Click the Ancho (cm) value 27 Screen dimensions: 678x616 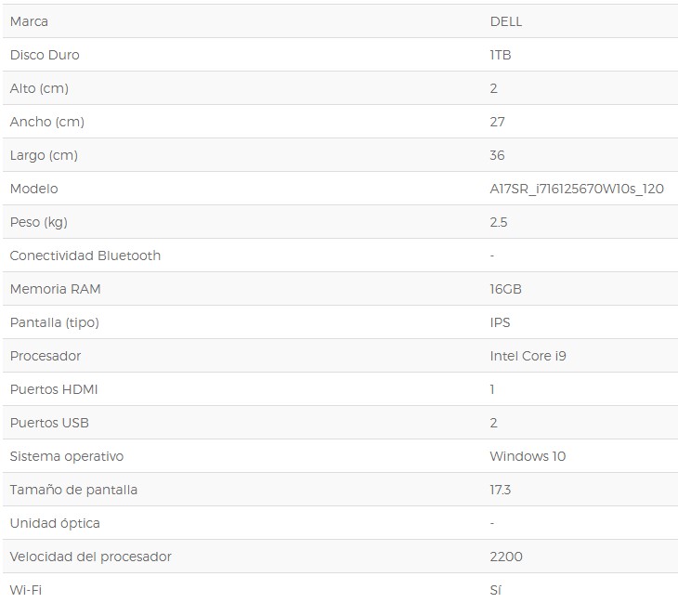click(497, 122)
